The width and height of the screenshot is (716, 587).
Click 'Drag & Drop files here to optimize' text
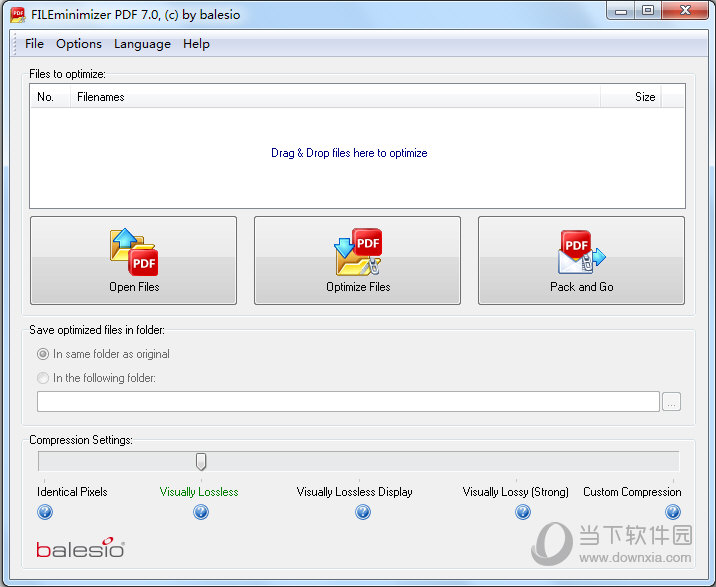click(x=349, y=153)
